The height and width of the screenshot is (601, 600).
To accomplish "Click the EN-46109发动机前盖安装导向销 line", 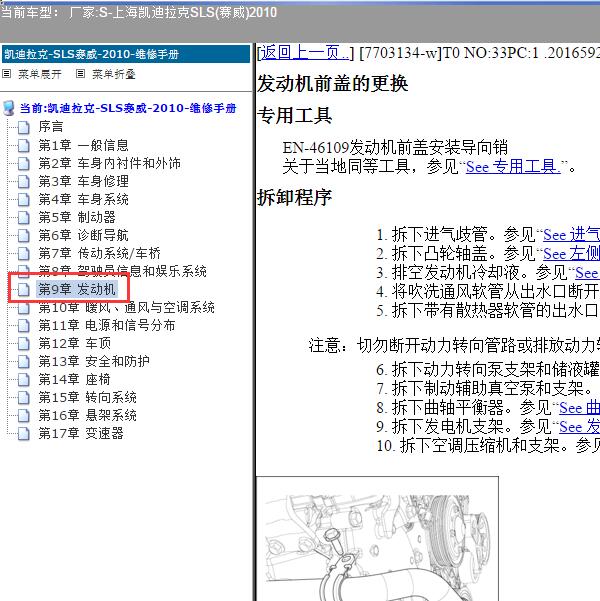I will tap(395, 148).
